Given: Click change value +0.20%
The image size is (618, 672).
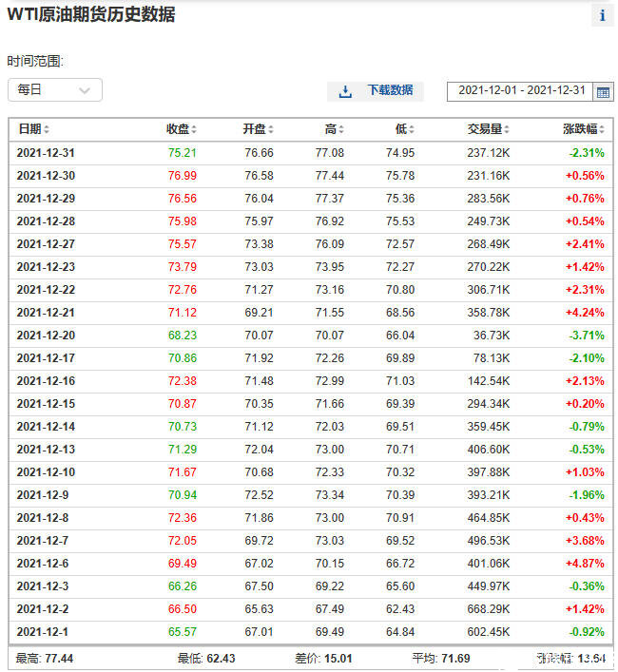Looking at the screenshot, I should [585, 404].
